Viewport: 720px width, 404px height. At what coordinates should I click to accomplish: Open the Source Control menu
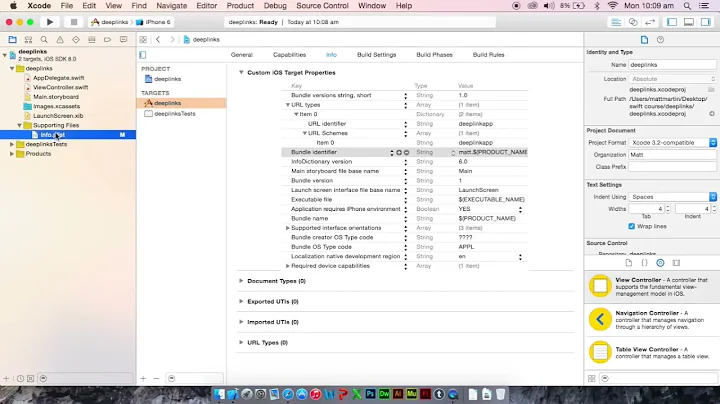pos(322,6)
